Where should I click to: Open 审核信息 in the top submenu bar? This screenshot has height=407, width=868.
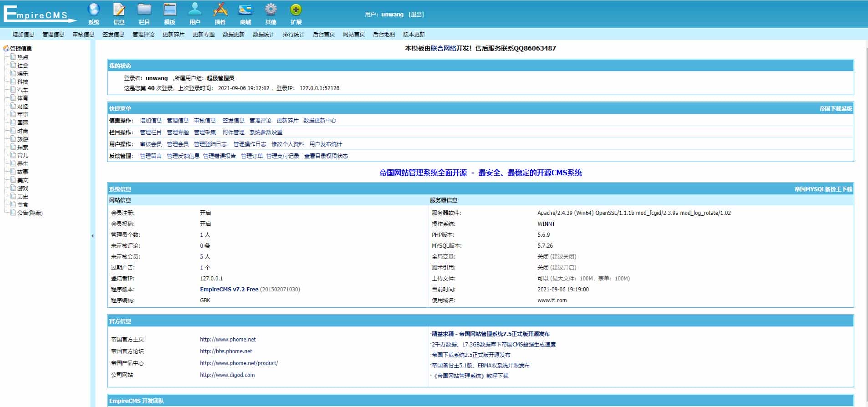coord(83,34)
